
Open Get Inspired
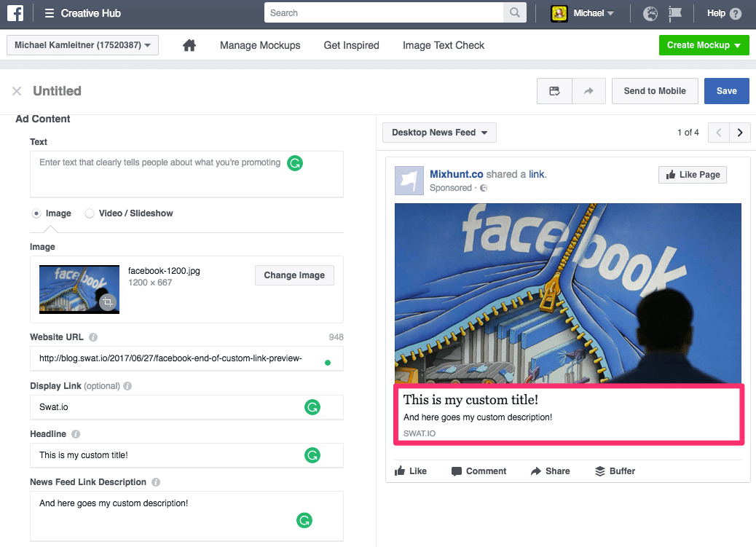pyautogui.click(x=352, y=45)
